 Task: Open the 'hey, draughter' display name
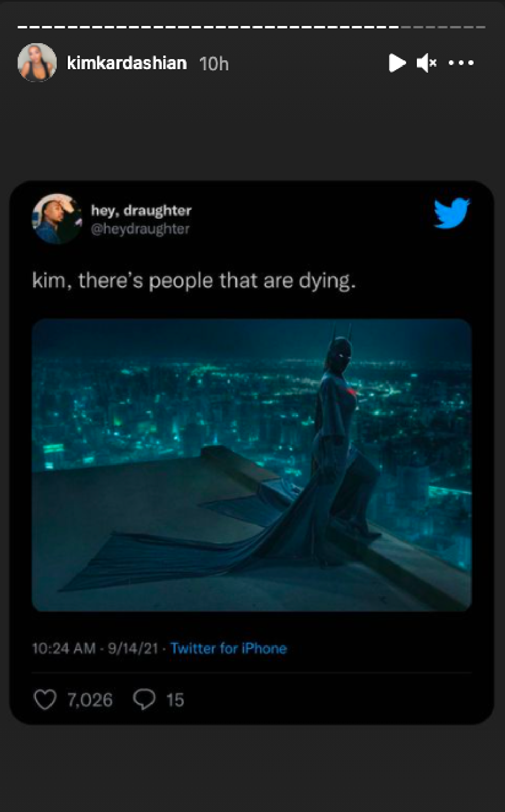(x=141, y=210)
